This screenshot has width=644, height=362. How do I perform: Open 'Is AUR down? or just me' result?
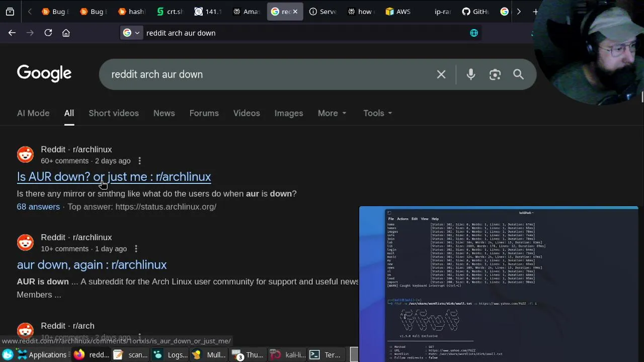(114, 177)
